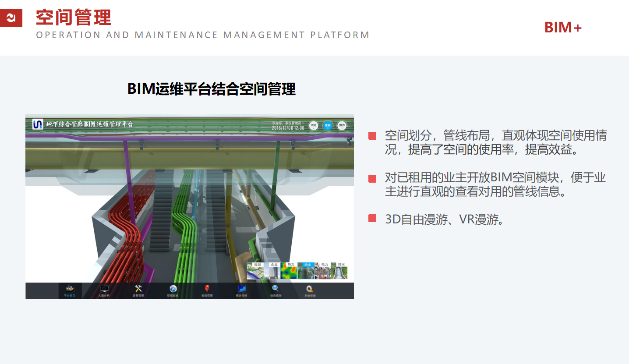Open 信息查询 magnifier icon
The height and width of the screenshot is (364, 629).
(x=276, y=290)
